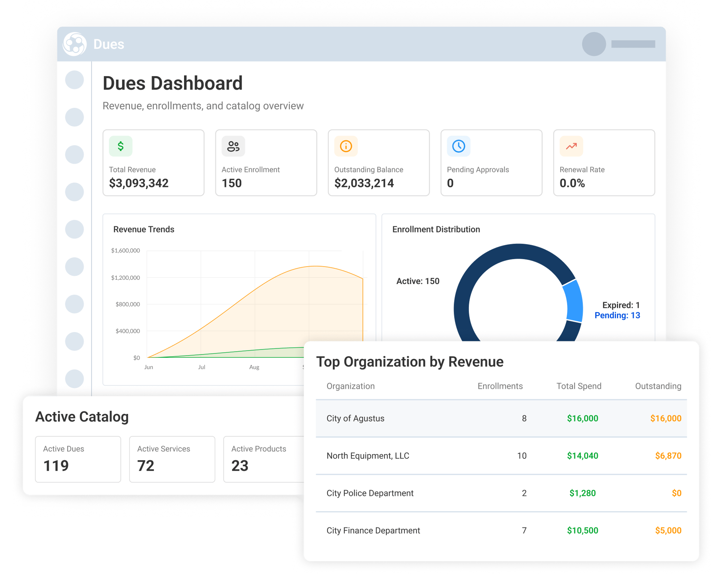Click the orange info Outstanding Balance icon

tap(346, 146)
